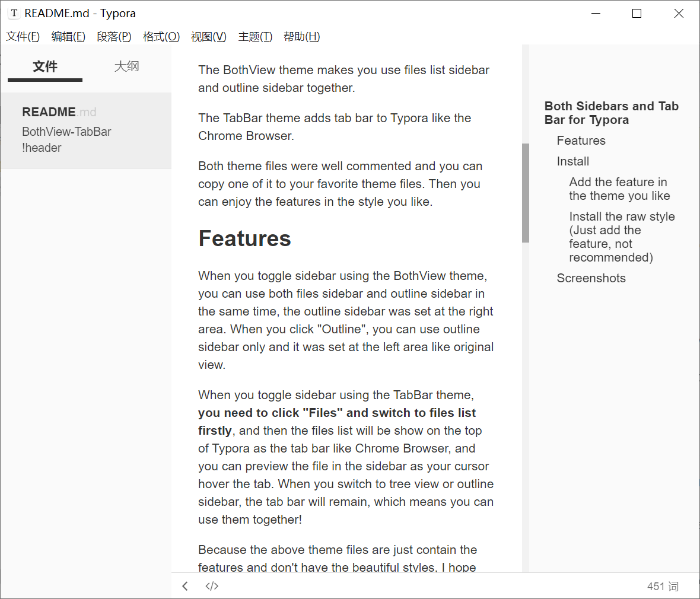Jump to Both Sidebars and Tab Bar heading in the outline

point(611,113)
